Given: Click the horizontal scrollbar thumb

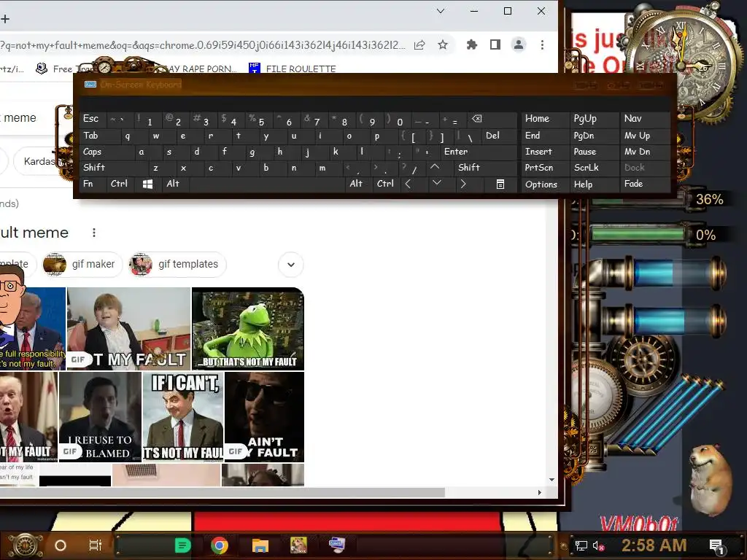Looking at the screenshot, I should pyautogui.click(x=222, y=492).
